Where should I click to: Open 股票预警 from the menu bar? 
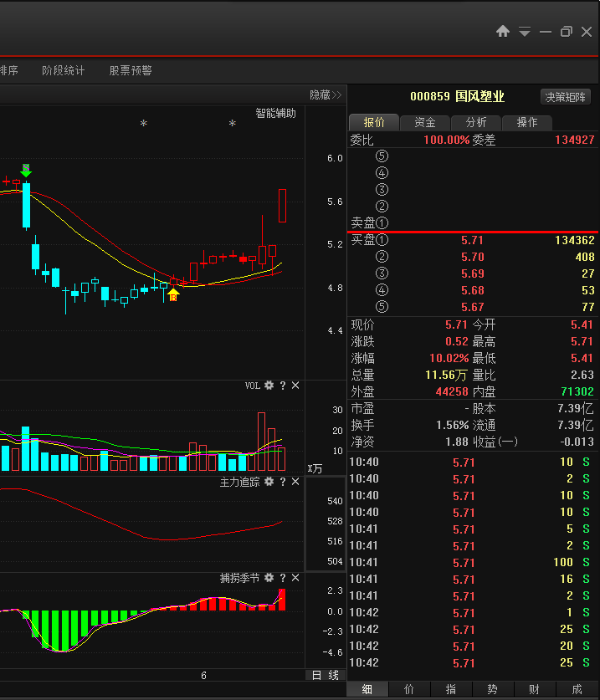pyautogui.click(x=131, y=71)
